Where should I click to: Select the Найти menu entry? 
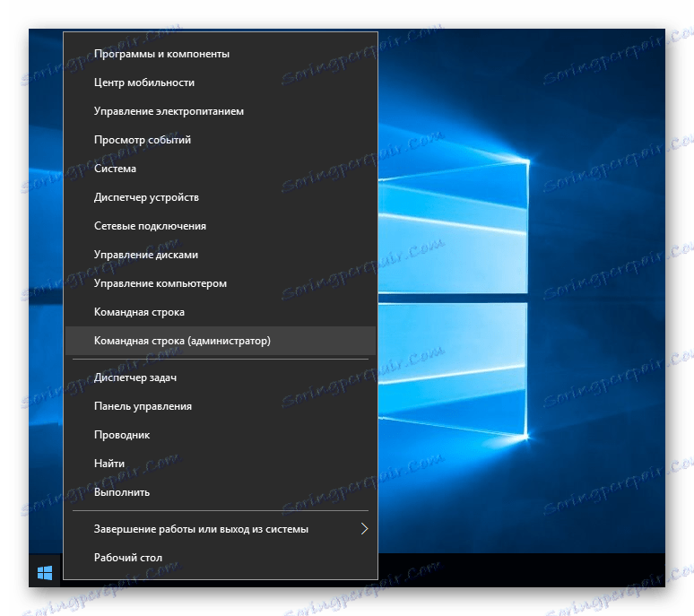(221, 464)
